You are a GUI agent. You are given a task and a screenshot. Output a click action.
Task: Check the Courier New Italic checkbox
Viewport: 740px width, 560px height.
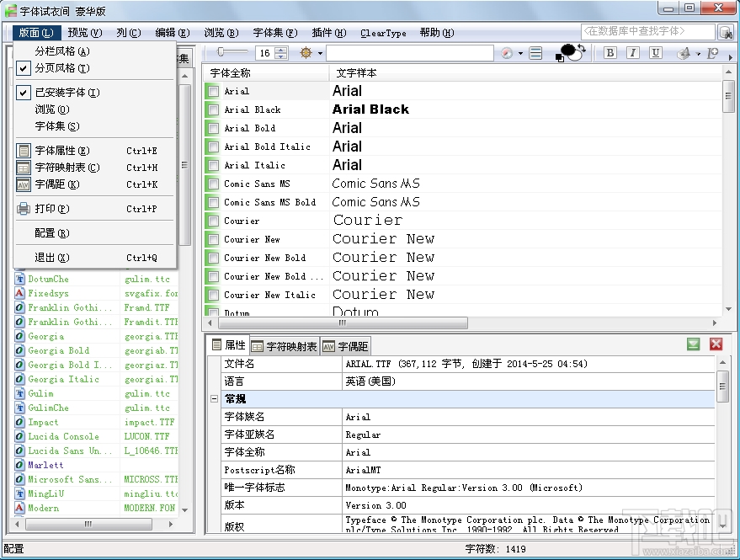[214, 295]
